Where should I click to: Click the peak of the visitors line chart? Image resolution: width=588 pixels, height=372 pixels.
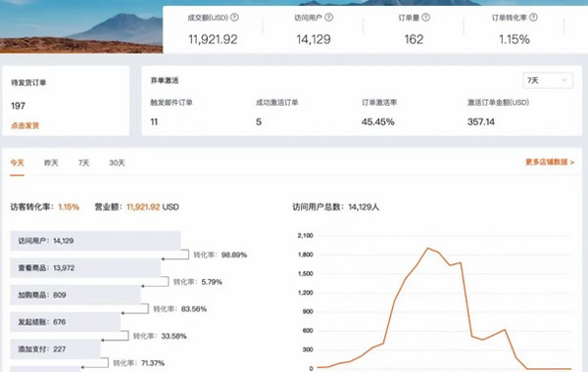(428, 248)
